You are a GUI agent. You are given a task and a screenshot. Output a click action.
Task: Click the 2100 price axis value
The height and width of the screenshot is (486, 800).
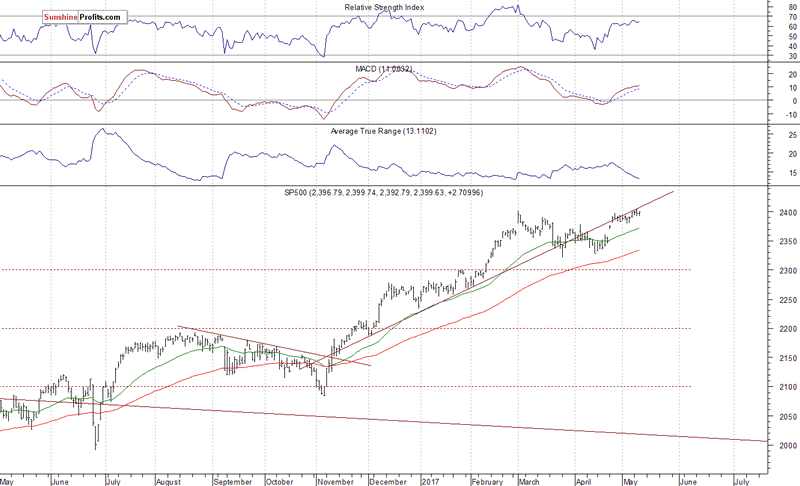tap(788, 387)
